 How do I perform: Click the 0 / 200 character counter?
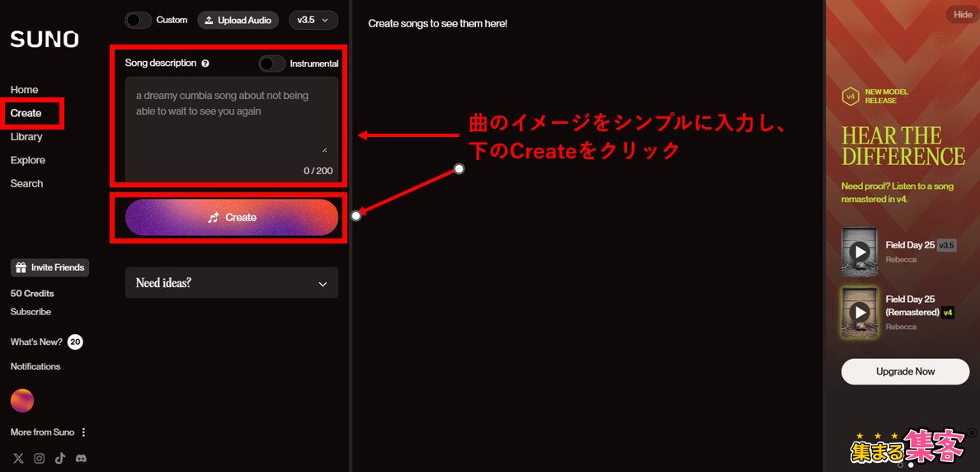(x=318, y=171)
